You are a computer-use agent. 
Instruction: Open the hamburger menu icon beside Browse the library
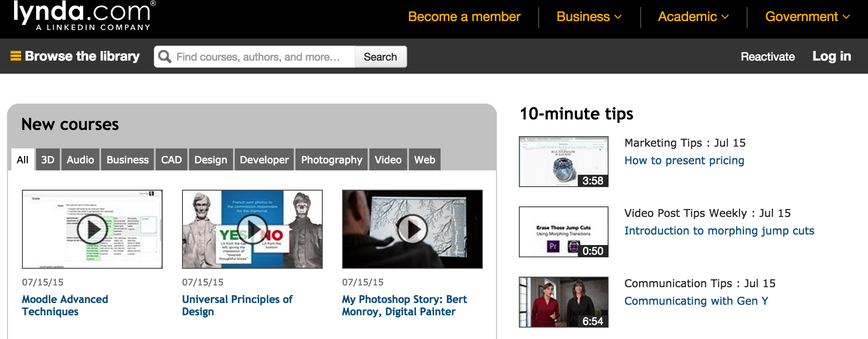coord(16,56)
